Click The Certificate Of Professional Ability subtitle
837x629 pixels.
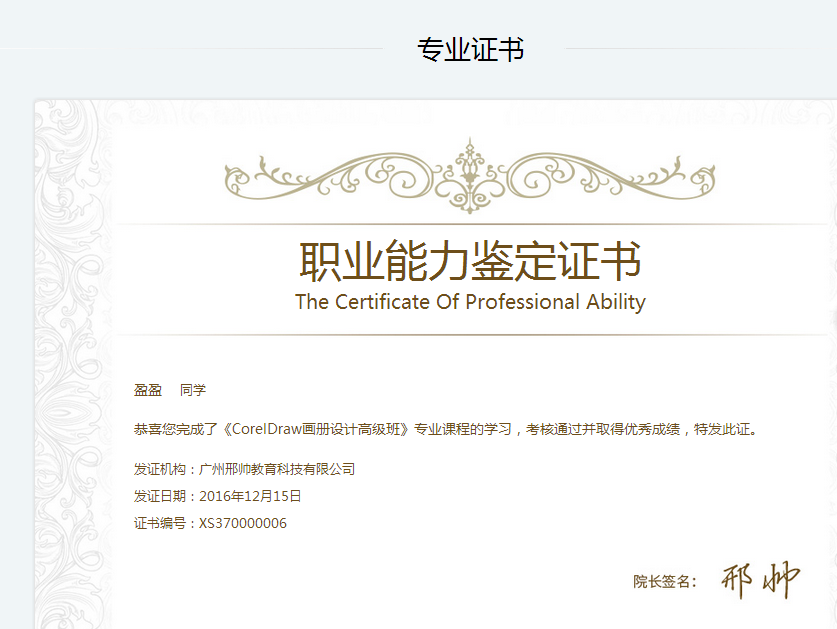point(470,302)
